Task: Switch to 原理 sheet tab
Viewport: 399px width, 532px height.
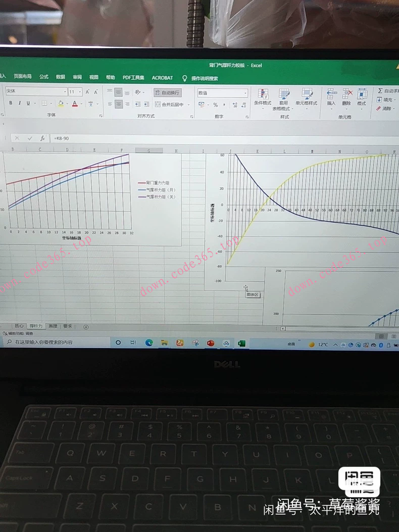Action: coord(53,326)
